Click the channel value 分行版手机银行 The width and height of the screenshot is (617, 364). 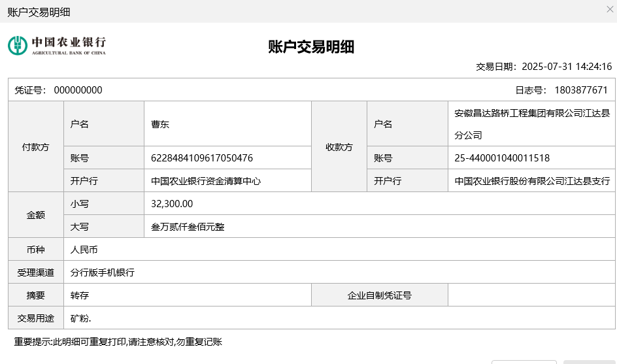click(x=103, y=273)
